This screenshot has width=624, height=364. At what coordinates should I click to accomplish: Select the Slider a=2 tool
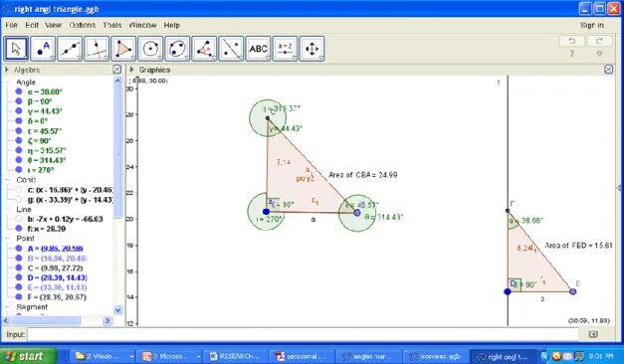[285, 49]
